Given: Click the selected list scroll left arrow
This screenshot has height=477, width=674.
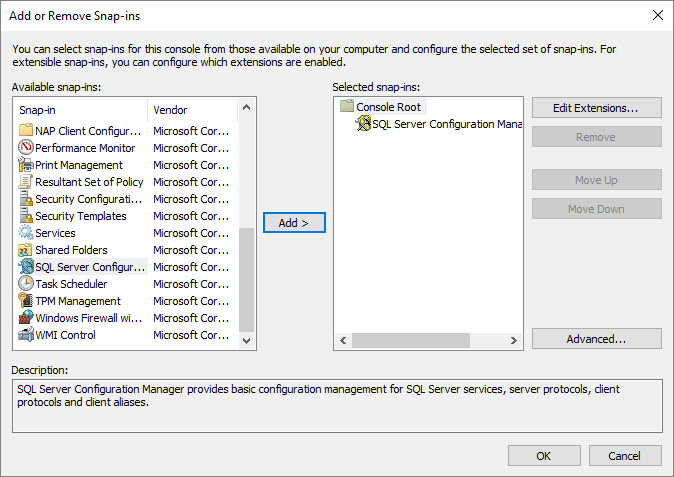Looking at the screenshot, I should pos(343,340).
